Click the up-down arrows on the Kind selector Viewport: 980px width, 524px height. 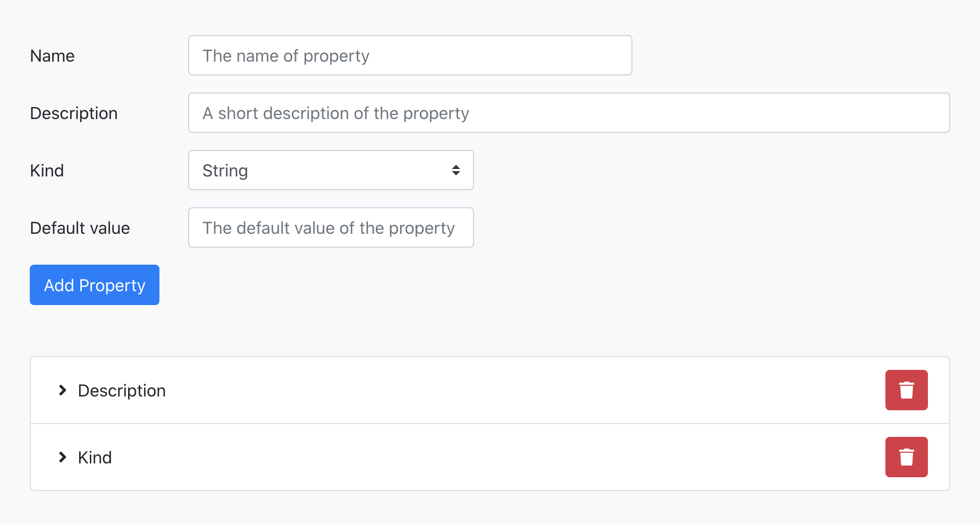coord(455,170)
